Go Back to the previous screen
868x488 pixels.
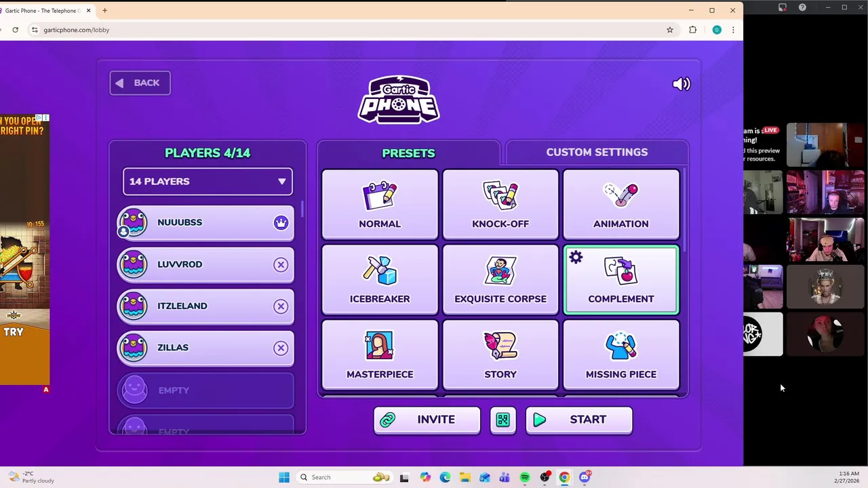(140, 83)
